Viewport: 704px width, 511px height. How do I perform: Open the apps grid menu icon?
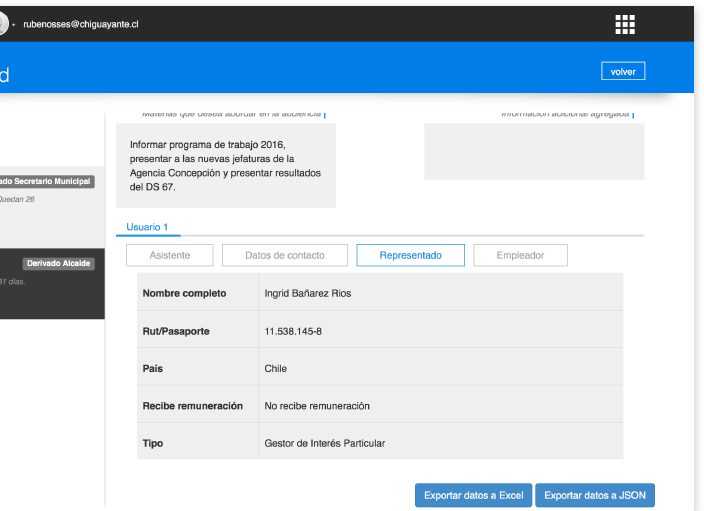point(625,24)
